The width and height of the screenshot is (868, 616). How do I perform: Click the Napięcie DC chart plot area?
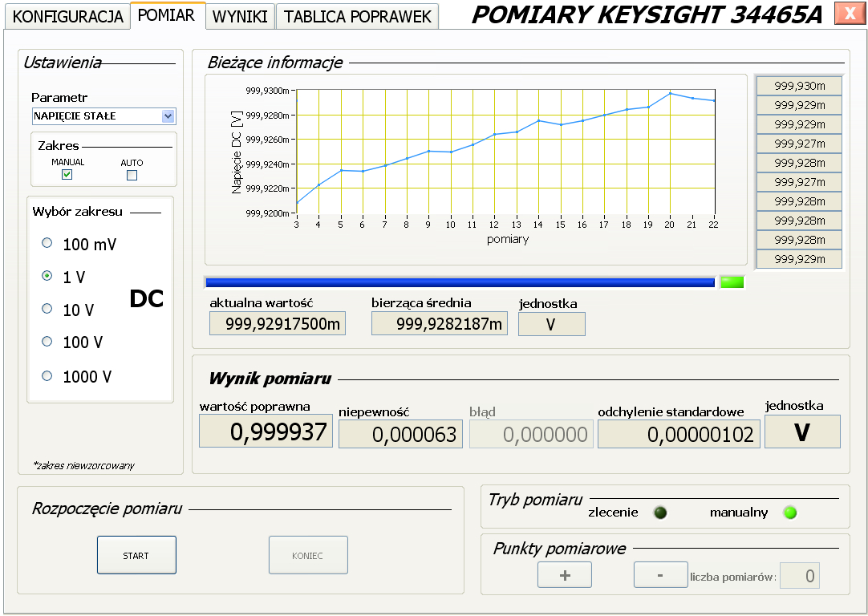pyautogui.click(x=506, y=151)
